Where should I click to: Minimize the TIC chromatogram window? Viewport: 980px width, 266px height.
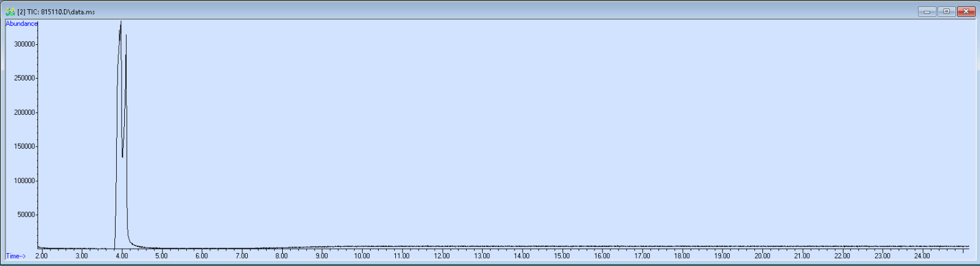(927, 12)
